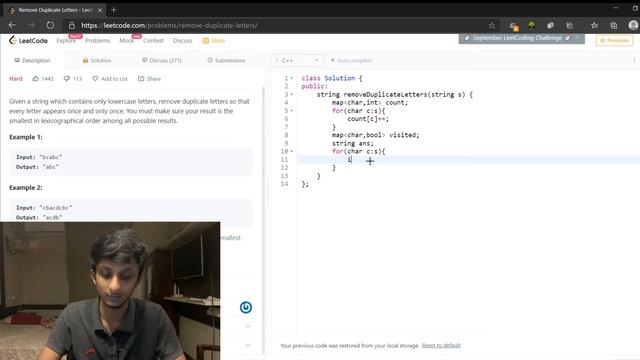Open Mock in the top navigation
This screenshot has width=640, height=360.
126,40
